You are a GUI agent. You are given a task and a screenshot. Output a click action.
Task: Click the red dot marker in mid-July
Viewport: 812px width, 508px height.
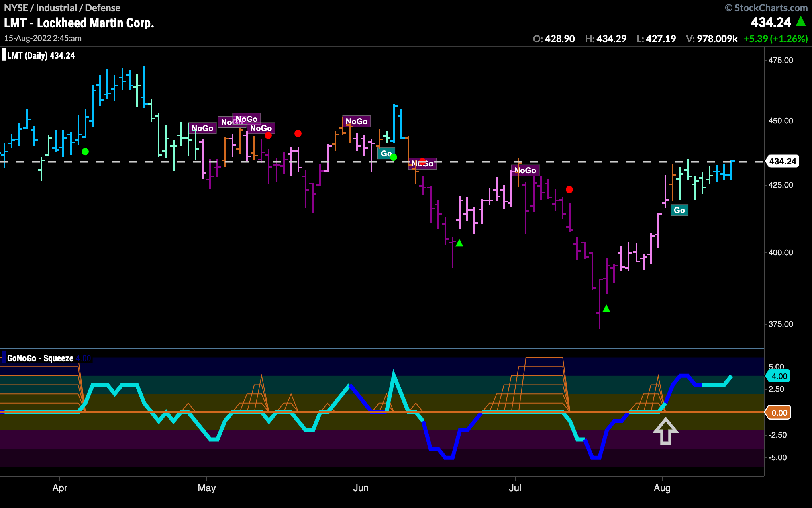[569, 189]
